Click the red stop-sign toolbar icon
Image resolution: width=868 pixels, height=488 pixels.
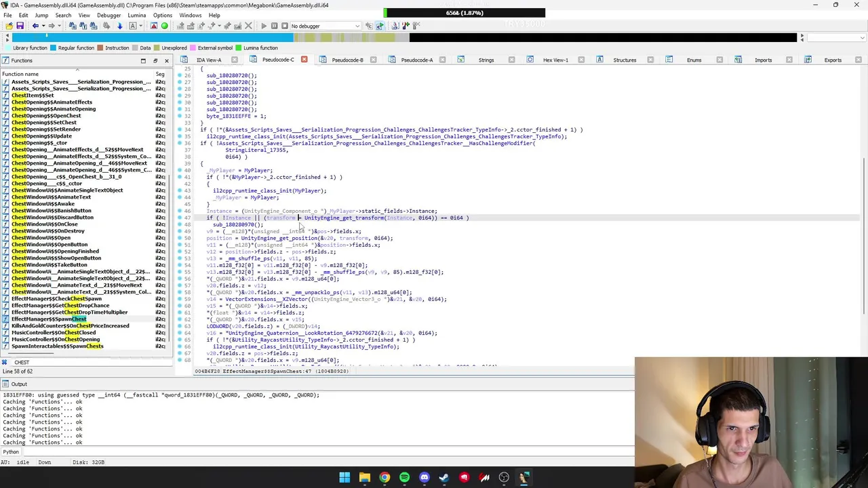154,26
